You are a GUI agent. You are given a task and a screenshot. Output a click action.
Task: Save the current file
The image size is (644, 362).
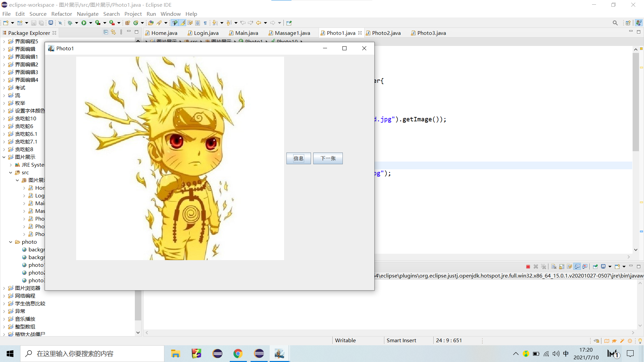coord(34,22)
